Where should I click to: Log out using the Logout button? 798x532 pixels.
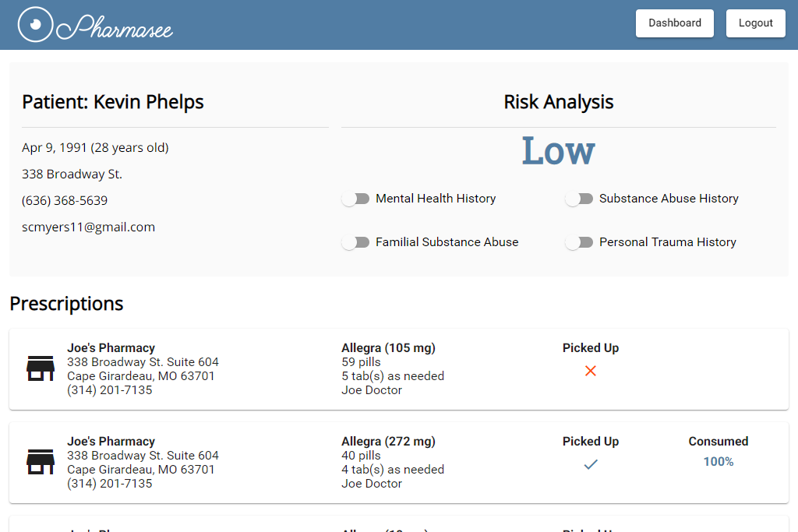point(755,23)
